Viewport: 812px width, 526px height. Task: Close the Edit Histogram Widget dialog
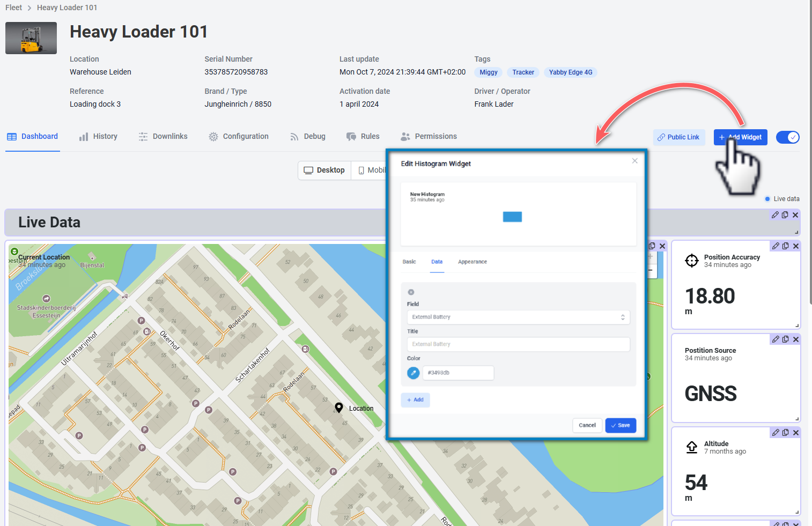[635, 161]
